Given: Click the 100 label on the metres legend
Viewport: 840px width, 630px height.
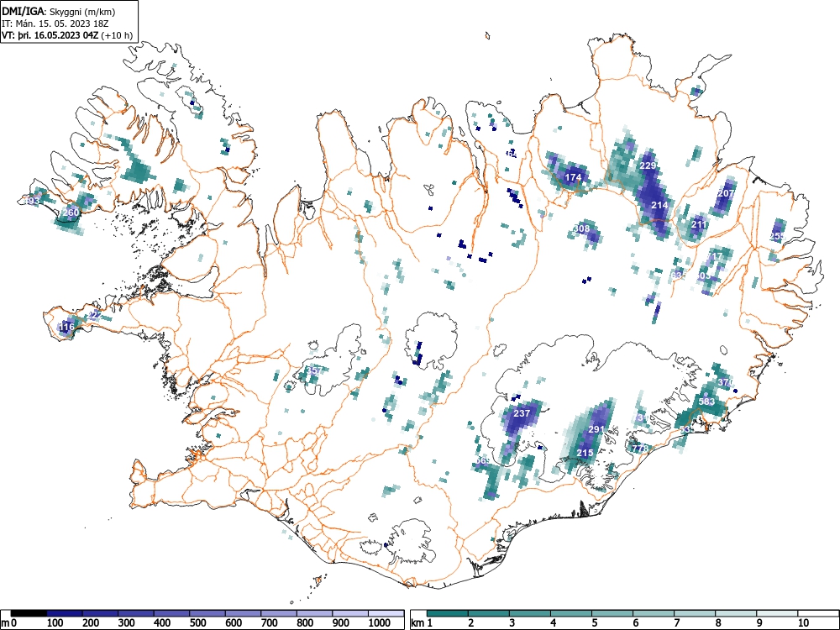Looking at the screenshot, I should (x=55, y=623).
